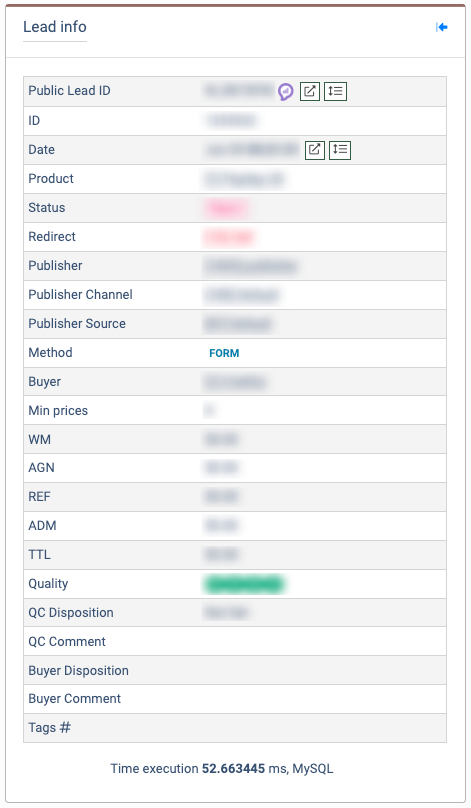
Task: Click the Tags hash symbol
Action: click(65, 728)
